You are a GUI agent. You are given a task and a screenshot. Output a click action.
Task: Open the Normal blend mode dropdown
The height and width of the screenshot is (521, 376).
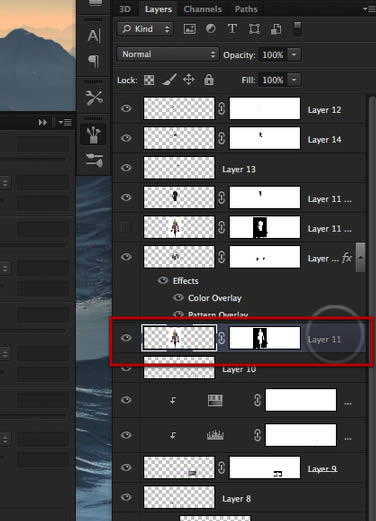click(x=168, y=54)
